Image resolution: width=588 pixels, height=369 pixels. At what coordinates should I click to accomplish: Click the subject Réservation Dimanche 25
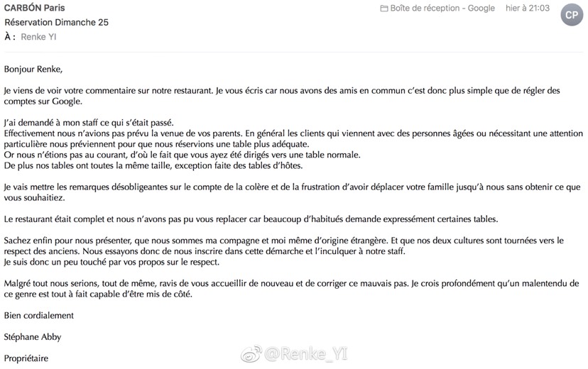tap(57, 23)
